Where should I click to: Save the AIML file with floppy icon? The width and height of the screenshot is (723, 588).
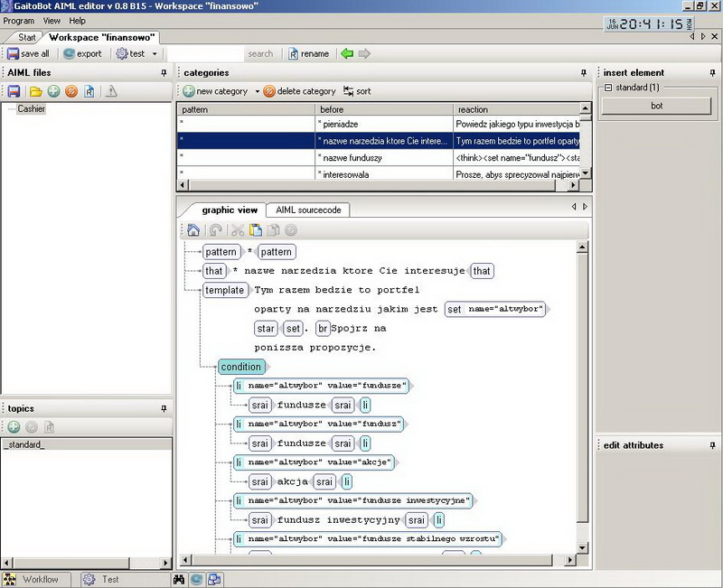[x=14, y=91]
